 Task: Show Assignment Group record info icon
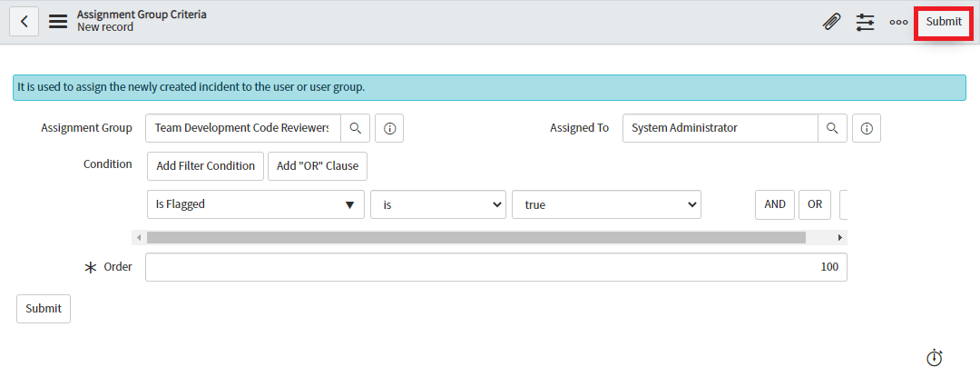click(x=389, y=128)
